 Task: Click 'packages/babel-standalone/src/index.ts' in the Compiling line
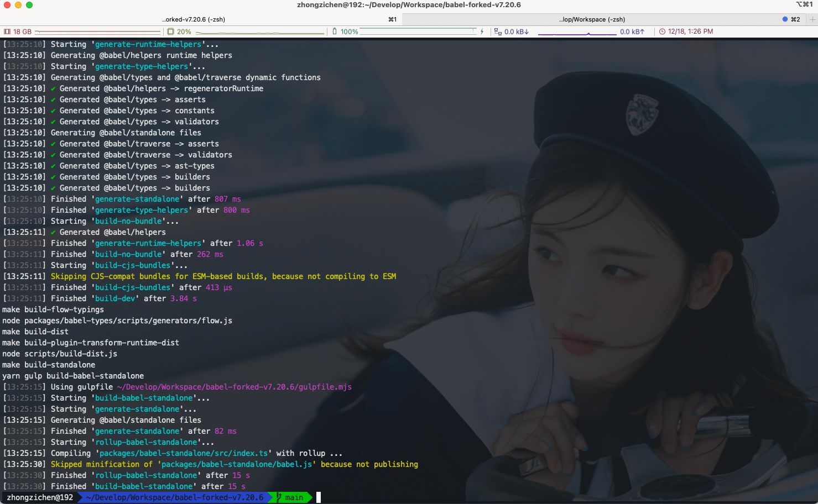pyautogui.click(x=184, y=453)
